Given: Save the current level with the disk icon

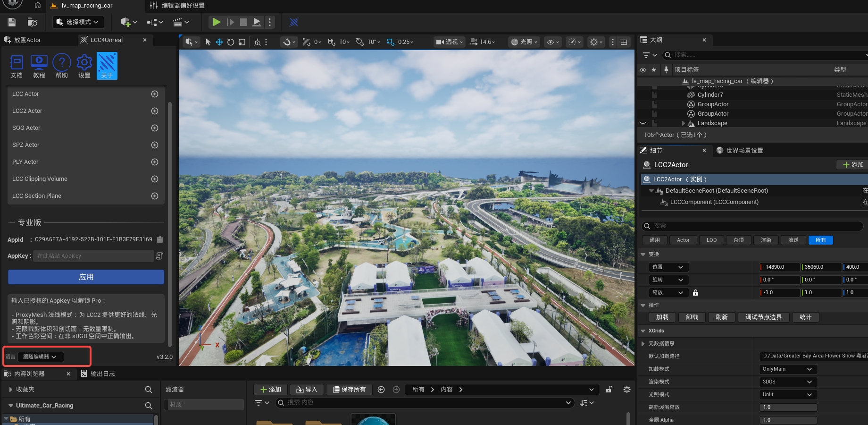Looking at the screenshot, I should point(12,22).
